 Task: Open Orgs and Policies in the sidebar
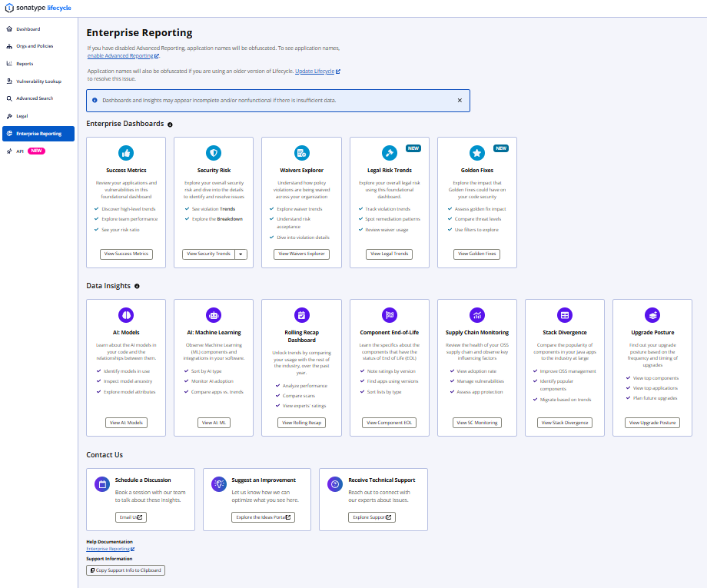(38, 46)
